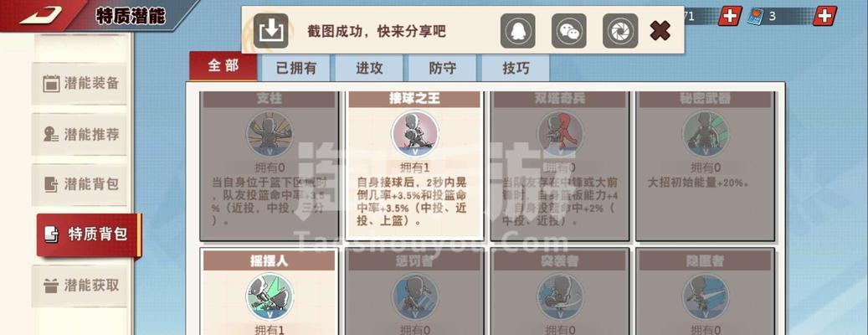The image size is (868, 335).
Task: Open the 进攻 trait filter tab
Action: point(369,68)
